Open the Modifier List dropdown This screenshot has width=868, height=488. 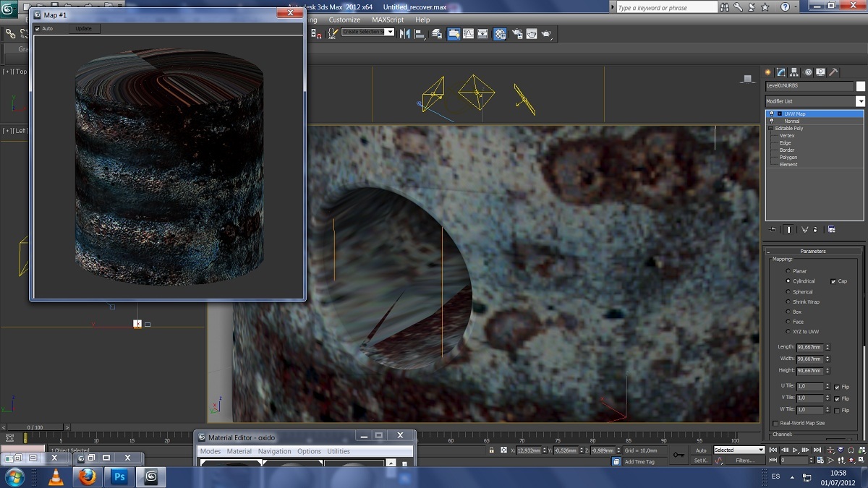[860, 101]
